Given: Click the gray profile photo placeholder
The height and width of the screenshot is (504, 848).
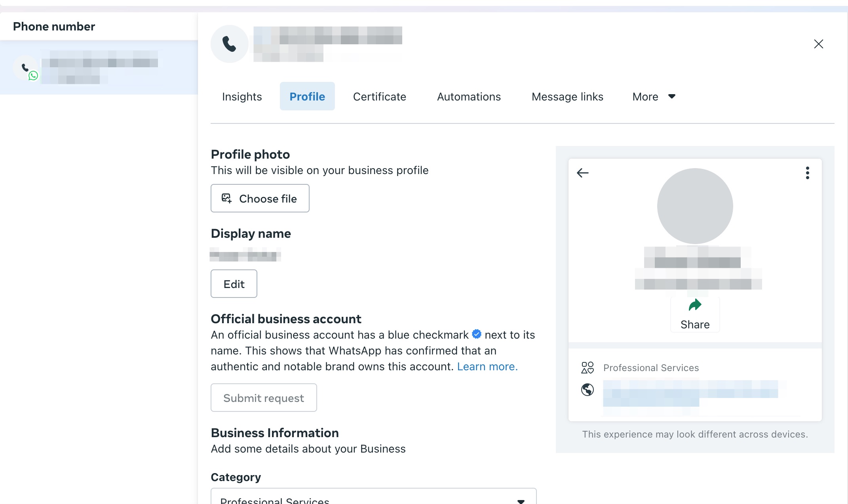Looking at the screenshot, I should click(x=695, y=206).
